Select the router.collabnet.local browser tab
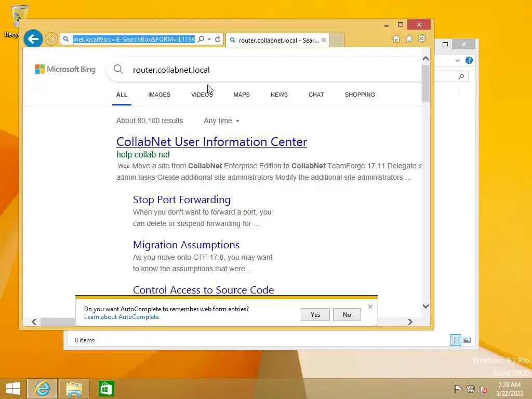Viewport: 532px width, 399px height. click(x=277, y=40)
